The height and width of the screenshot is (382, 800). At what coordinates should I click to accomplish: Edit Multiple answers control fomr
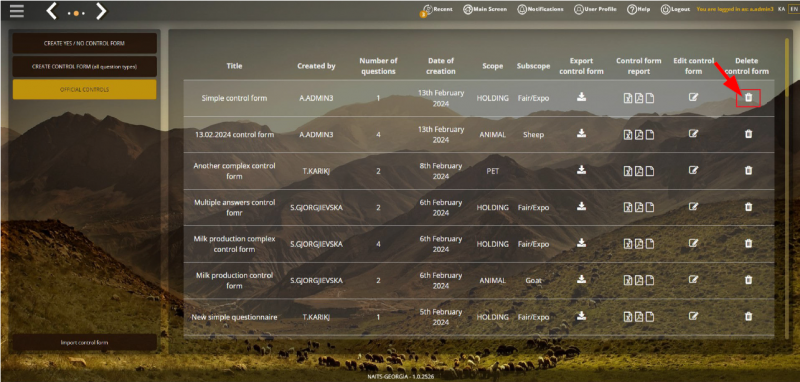[693, 207]
